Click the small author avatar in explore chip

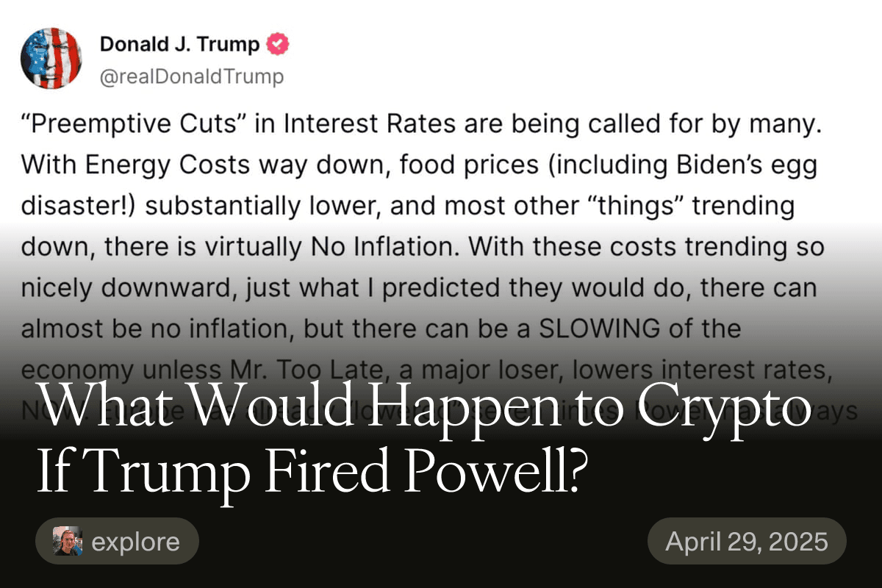68,542
